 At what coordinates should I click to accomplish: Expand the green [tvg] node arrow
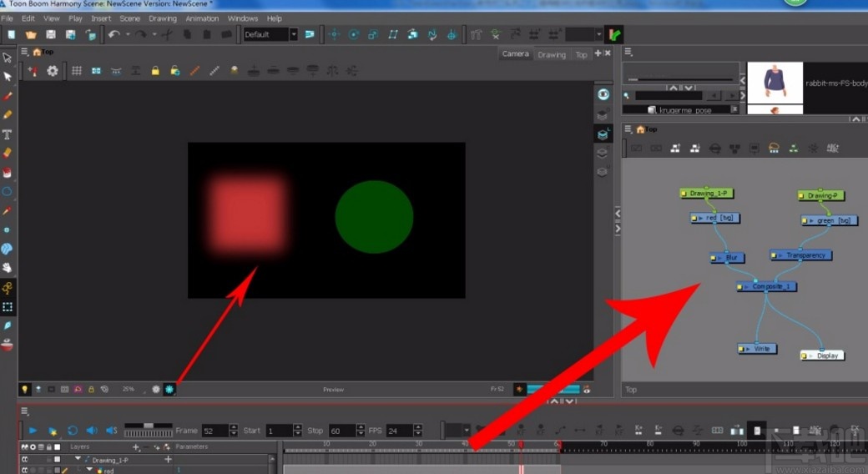[x=811, y=220]
